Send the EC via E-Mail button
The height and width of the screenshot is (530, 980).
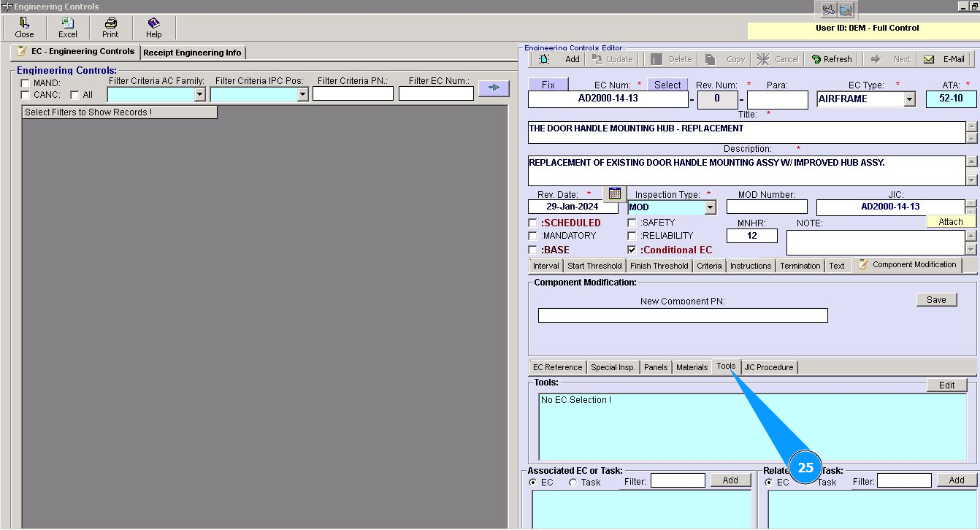click(944, 59)
